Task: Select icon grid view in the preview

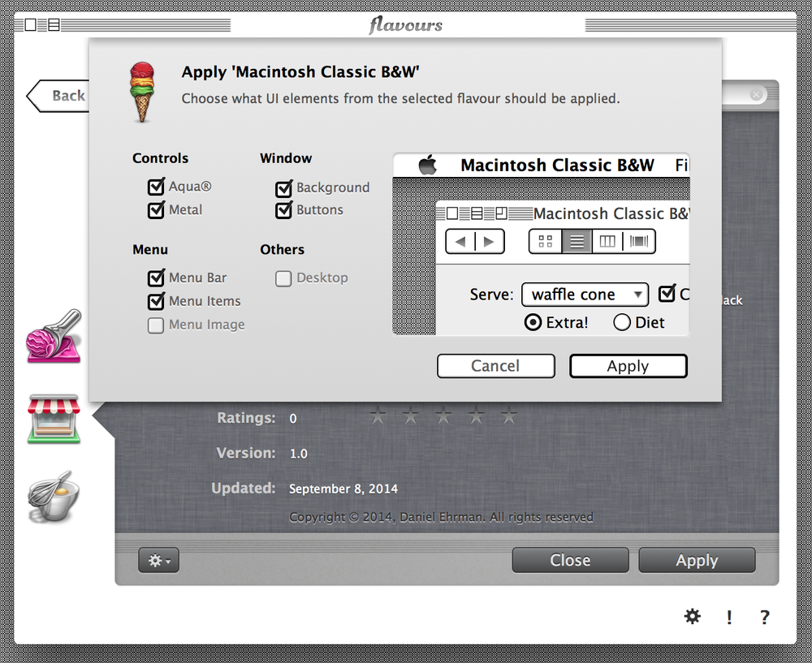Action: pyautogui.click(x=546, y=241)
